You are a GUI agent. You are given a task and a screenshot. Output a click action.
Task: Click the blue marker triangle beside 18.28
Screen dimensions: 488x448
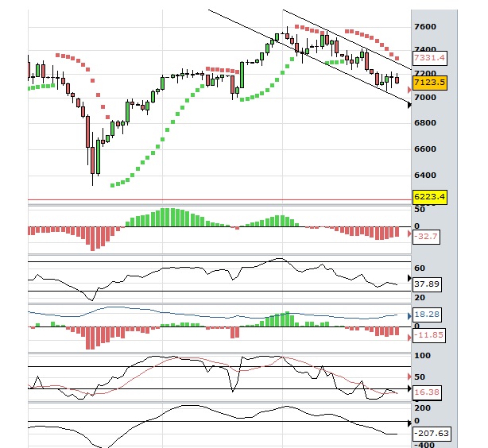tap(409, 316)
